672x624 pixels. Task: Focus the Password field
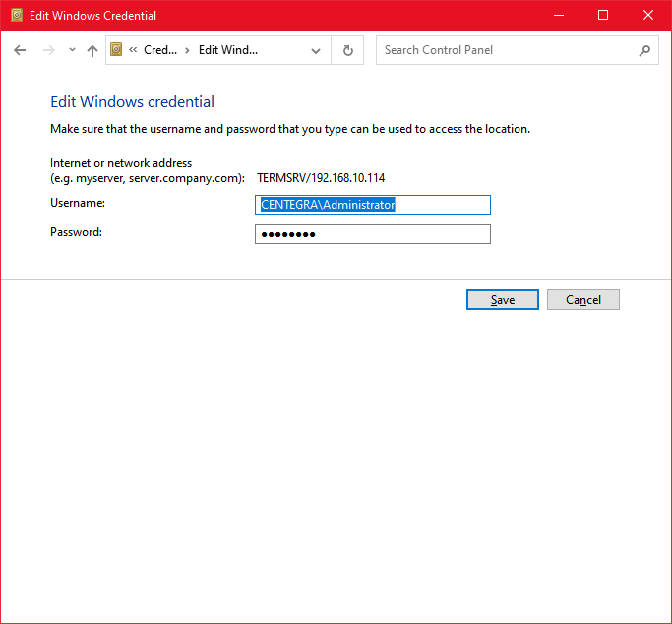coord(372,234)
